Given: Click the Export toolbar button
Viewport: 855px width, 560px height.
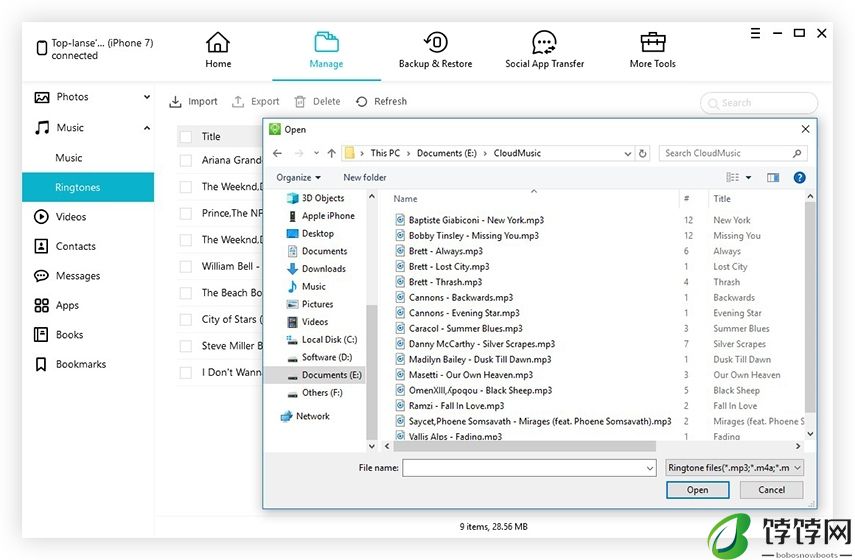Looking at the screenshot, I should click(255, 101).
